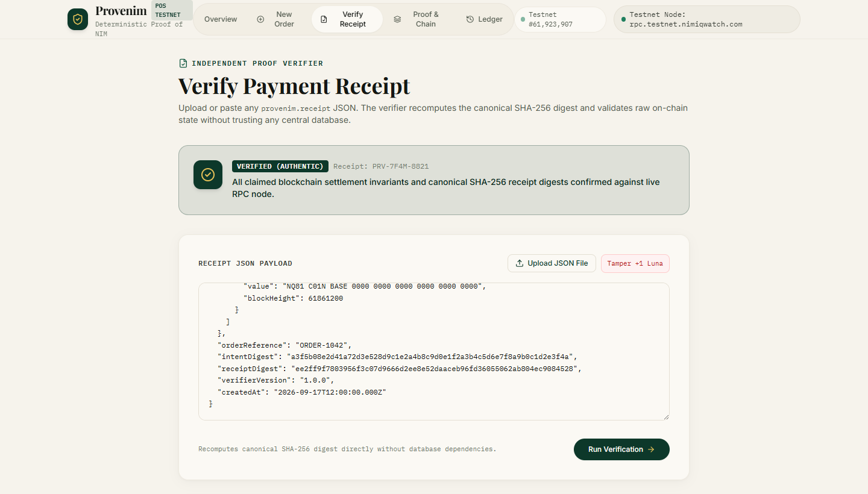The height and width of the screenshot is (494, 868).
Task: Click the VERIFIED (AUTHENTIC) badge
Action: point(280,166)
